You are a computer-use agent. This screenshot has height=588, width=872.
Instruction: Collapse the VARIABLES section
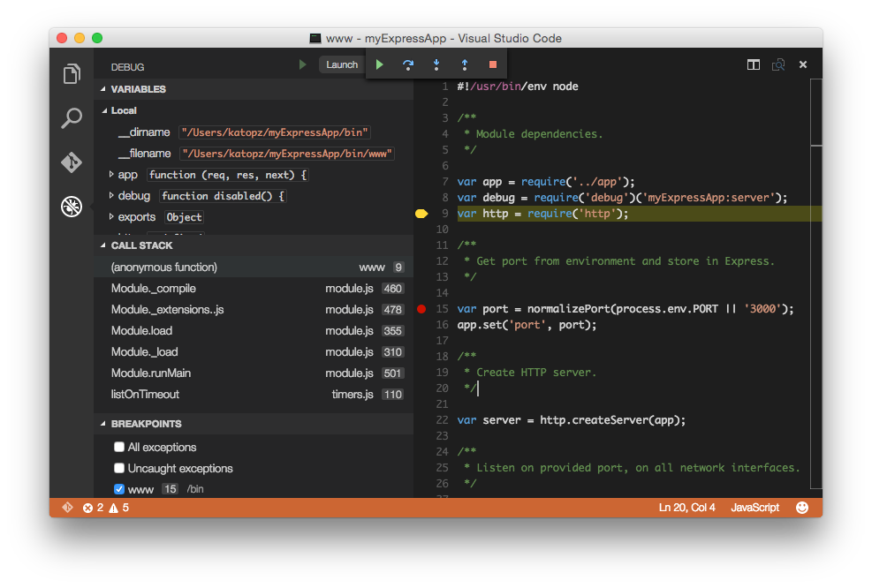103,89
